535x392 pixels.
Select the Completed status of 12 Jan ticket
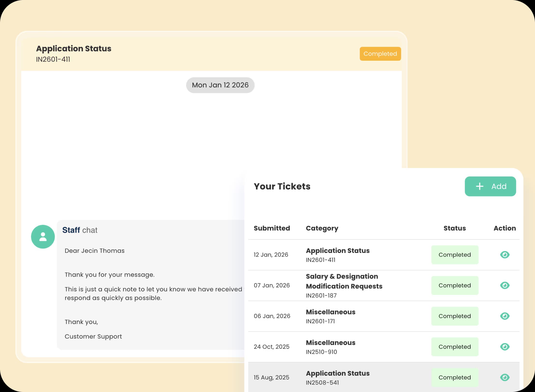click(x=455, y=255)
